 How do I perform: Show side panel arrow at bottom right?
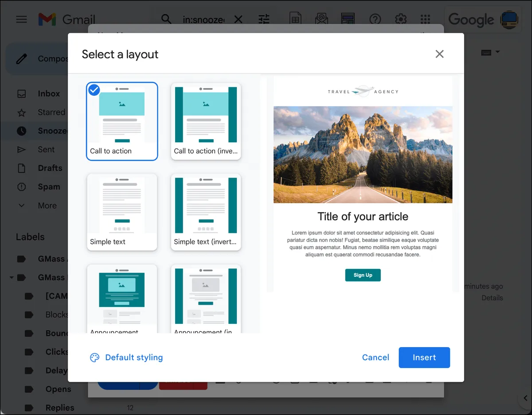pyautogui.click(x=525, y=398)
